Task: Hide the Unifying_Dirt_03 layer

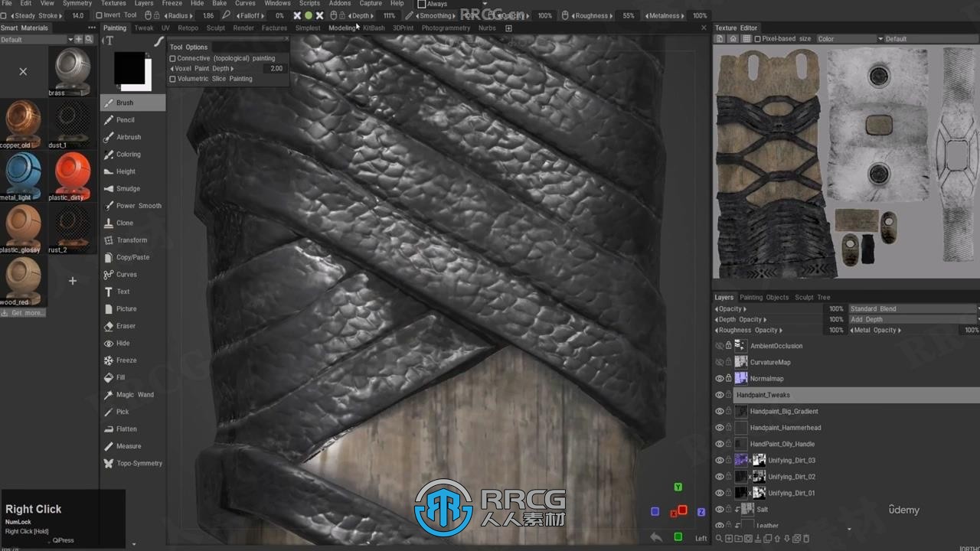Action: pyautogui.click(x=719, y=460)
